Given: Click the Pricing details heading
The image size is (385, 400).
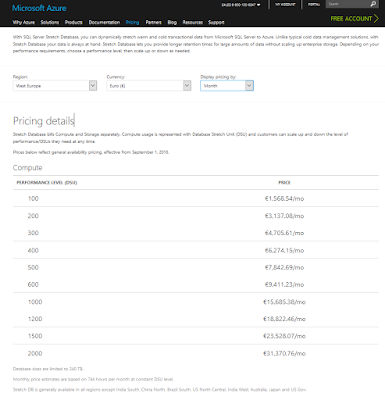Looking at the screenshot, I should (x=43, y=121).
